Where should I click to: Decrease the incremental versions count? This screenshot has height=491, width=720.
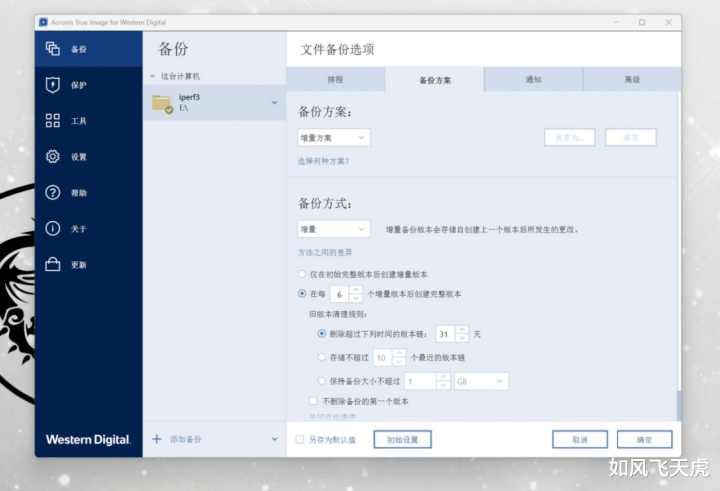click(x=355, y=298)
